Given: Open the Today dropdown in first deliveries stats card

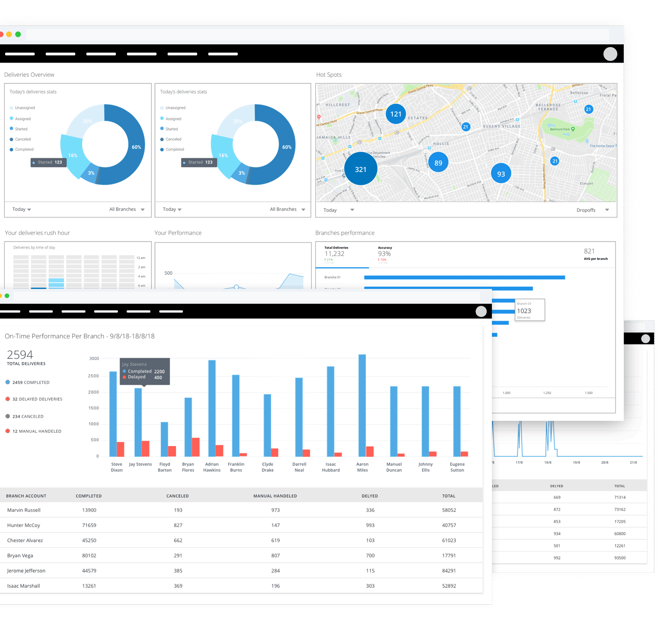Looking at the screenshot, I should (22, 209).
